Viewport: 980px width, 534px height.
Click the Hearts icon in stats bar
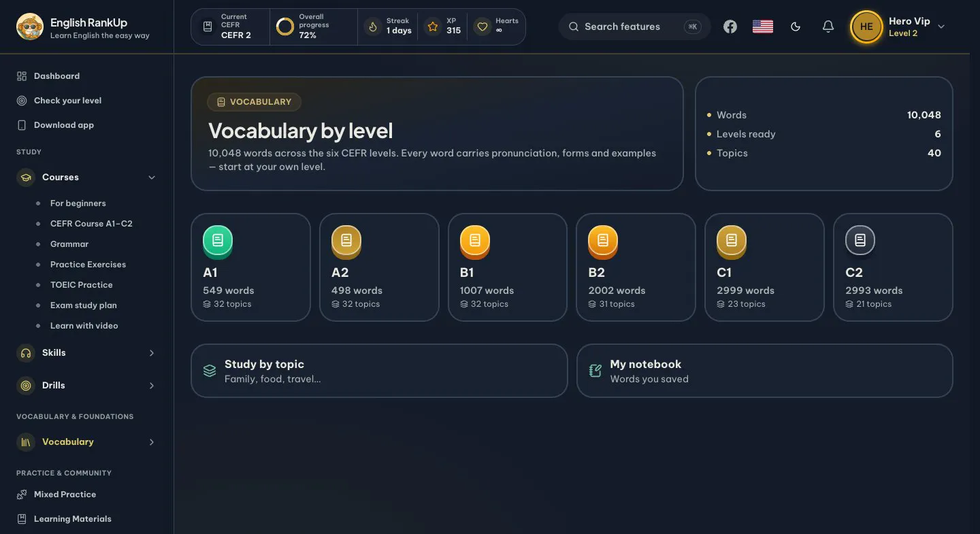coord(483,27)
